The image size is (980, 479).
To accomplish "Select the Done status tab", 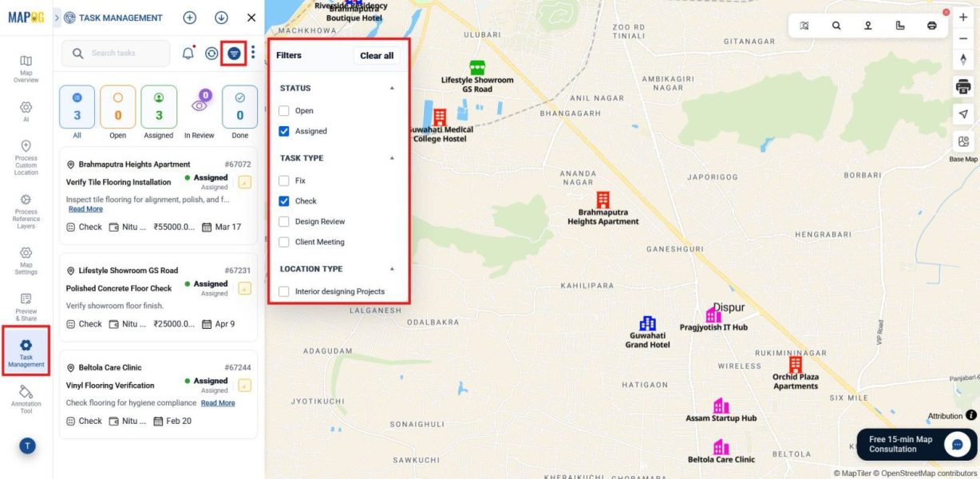I will click(x=240, y=113).
